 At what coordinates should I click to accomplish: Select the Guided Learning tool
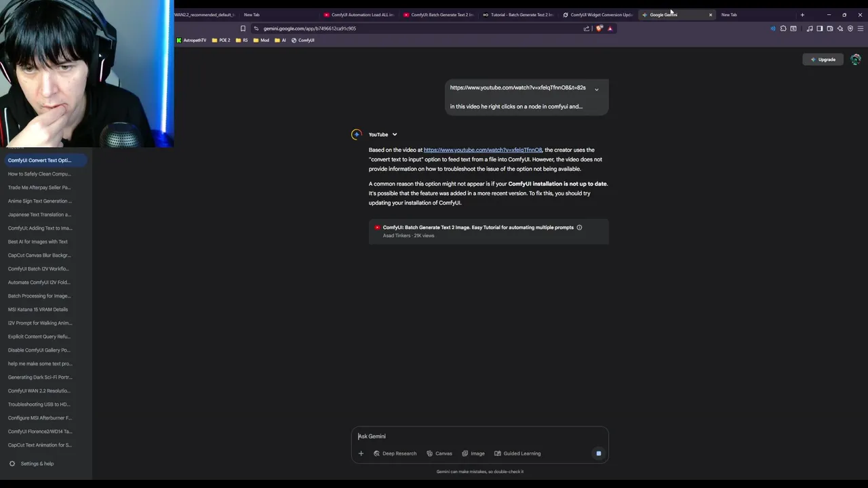[517, 453]
